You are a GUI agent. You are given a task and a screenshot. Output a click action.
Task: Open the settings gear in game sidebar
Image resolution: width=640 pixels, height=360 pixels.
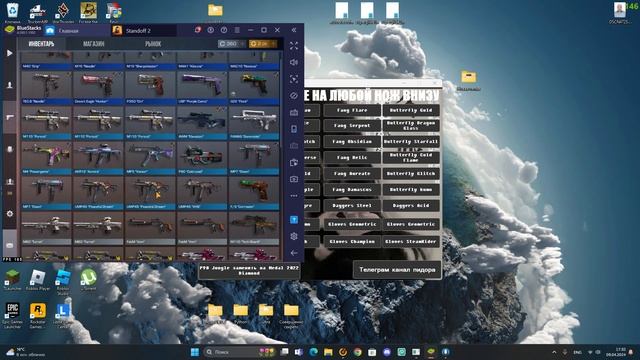[10, 213]
